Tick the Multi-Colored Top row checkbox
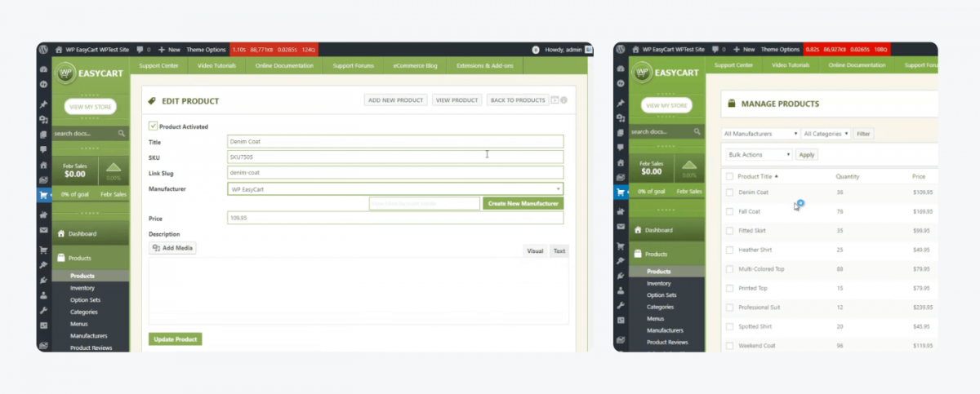This screenshot has height=394, width=980. pyautogui.click(x=729, y=269)
